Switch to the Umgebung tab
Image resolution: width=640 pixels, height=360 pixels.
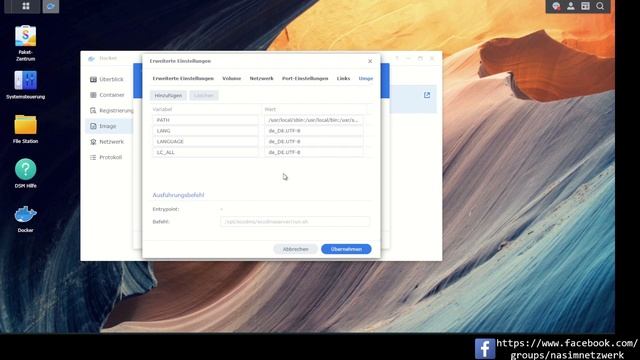(366, 78)
